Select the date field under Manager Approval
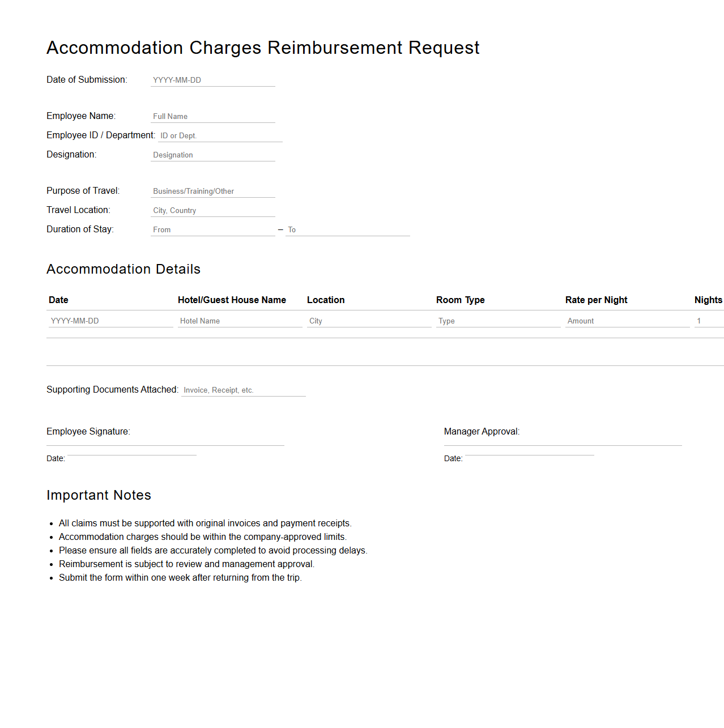The image size is (724, 728). tap(529, 452)
